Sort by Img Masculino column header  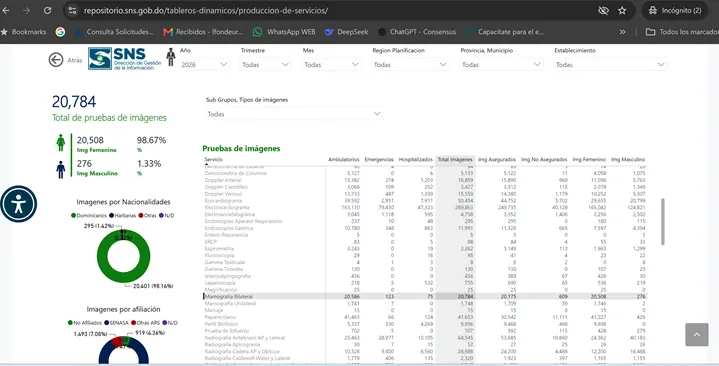[x=628, y=160]
